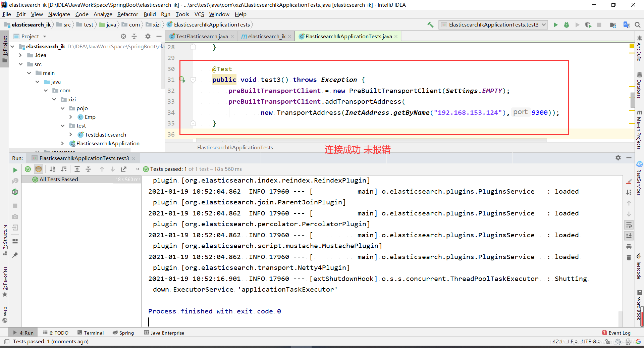Collapse all test results
The image size is (644, 348).
click(88, 169)
